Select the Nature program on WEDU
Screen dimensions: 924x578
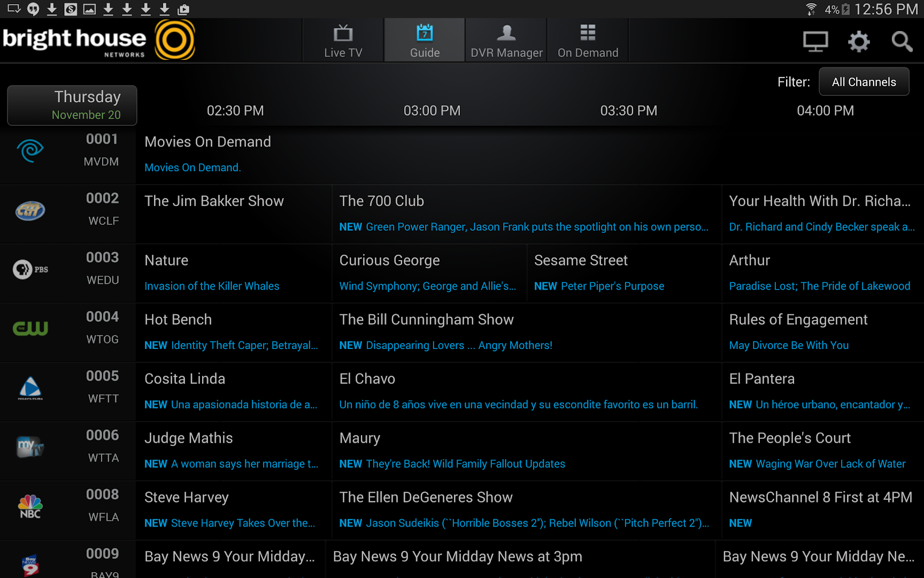click(234, 273)
